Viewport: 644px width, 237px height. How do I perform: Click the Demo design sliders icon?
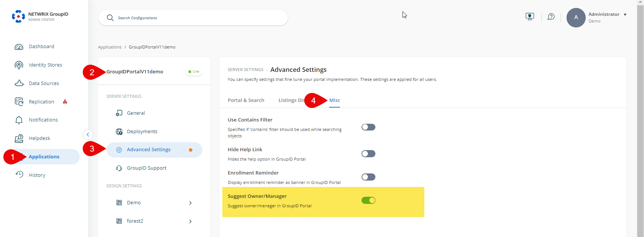point(119,203)
